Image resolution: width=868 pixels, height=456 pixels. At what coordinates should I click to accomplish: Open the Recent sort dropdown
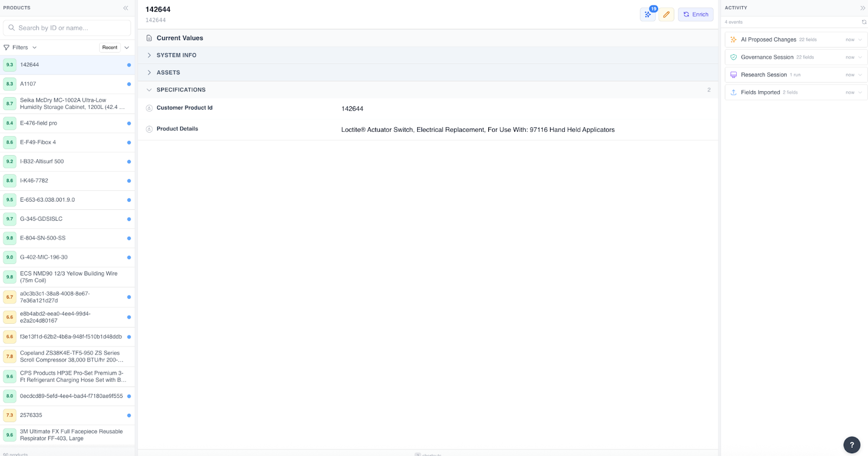(x=115, y=48)
